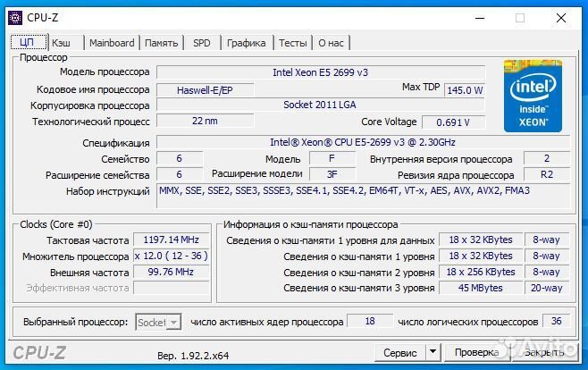Image resolution: width=588 pixels, height=370 pixels.
Task: Click the Расширение модели value '3F'
Action: click(332, 174)
